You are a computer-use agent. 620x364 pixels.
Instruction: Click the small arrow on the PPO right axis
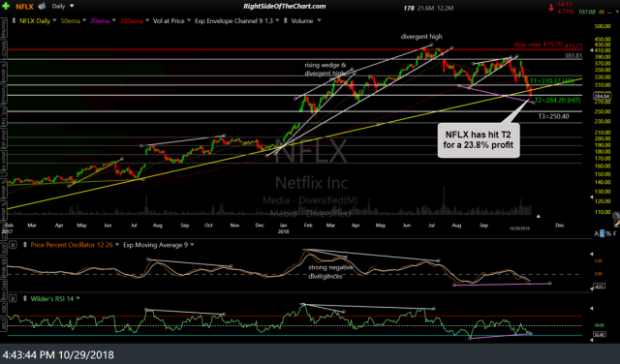592,254
